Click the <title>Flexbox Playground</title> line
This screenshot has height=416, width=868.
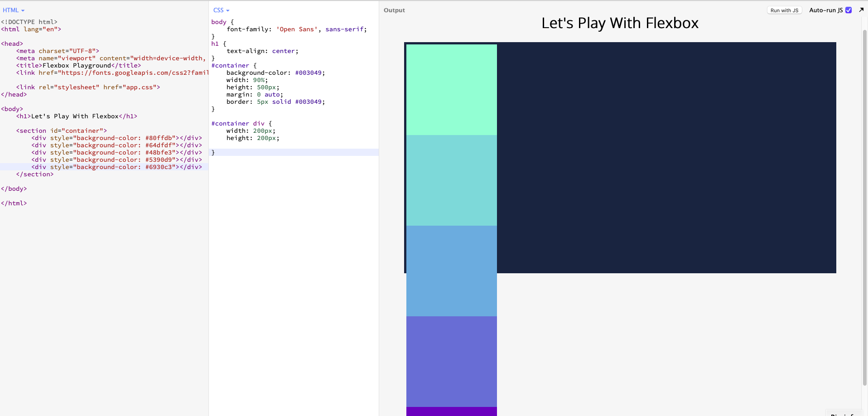[x=78, y=65]
